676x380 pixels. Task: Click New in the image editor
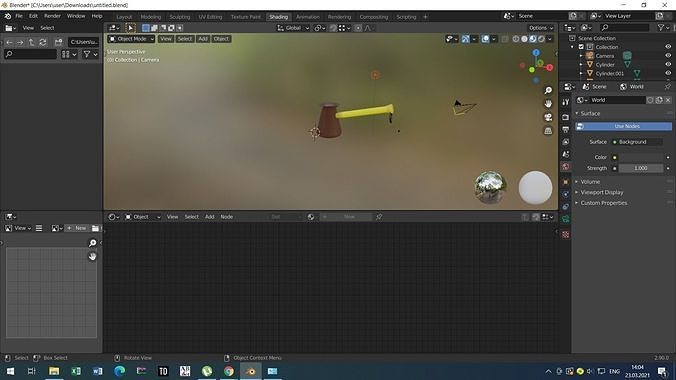click(77, 228)
